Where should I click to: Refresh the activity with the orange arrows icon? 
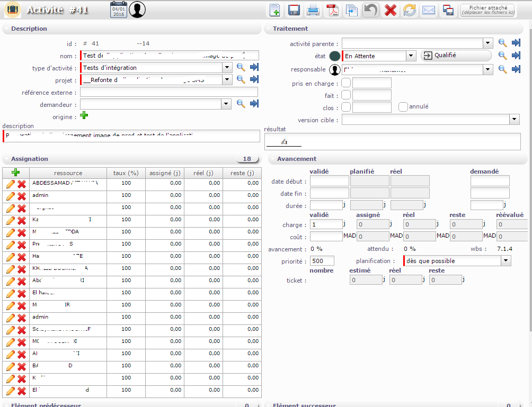click(x=410, y=10)
